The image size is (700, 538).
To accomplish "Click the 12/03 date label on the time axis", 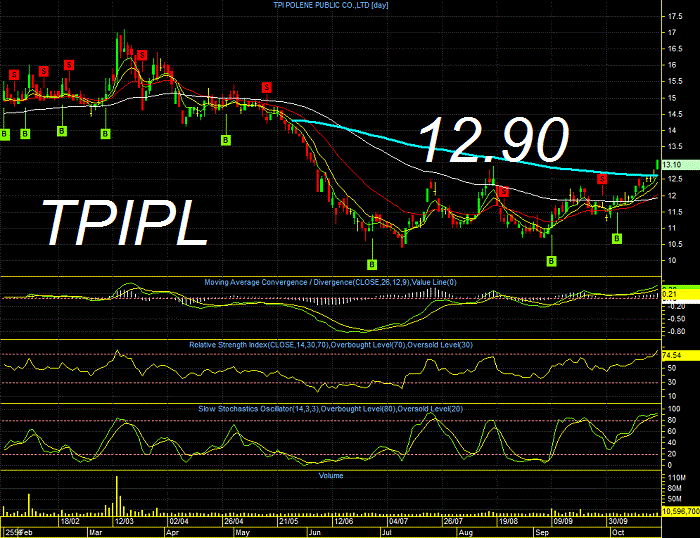I will pyautogui.click(x=124, y=521).
